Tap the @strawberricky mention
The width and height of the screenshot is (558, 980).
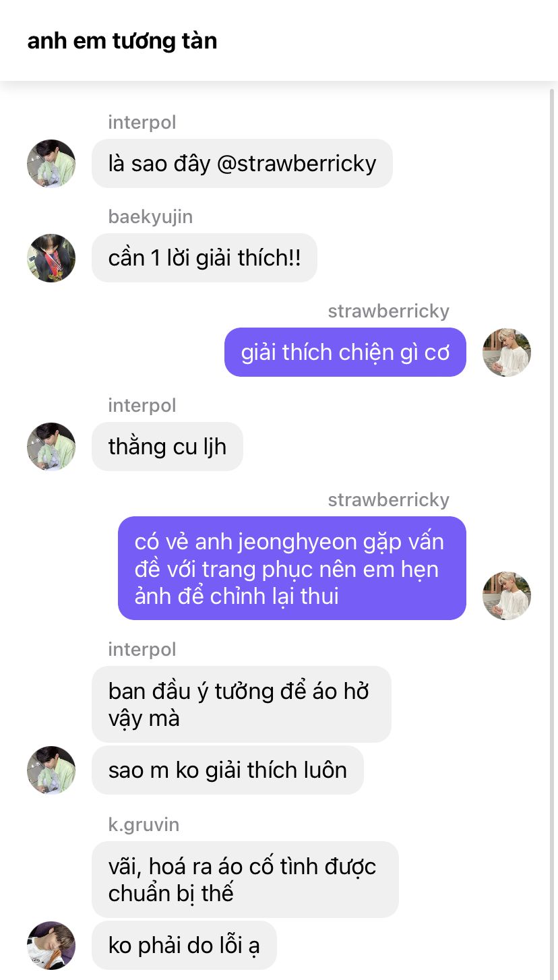(297, 164)
